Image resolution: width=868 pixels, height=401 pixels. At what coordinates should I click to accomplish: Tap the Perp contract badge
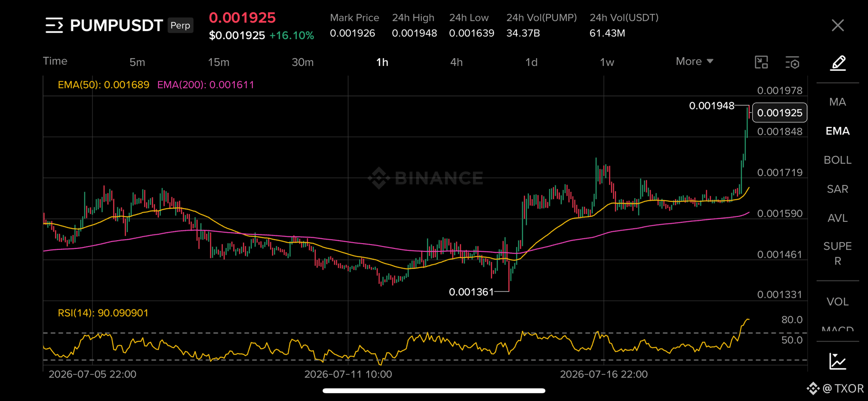click(181, 25)
